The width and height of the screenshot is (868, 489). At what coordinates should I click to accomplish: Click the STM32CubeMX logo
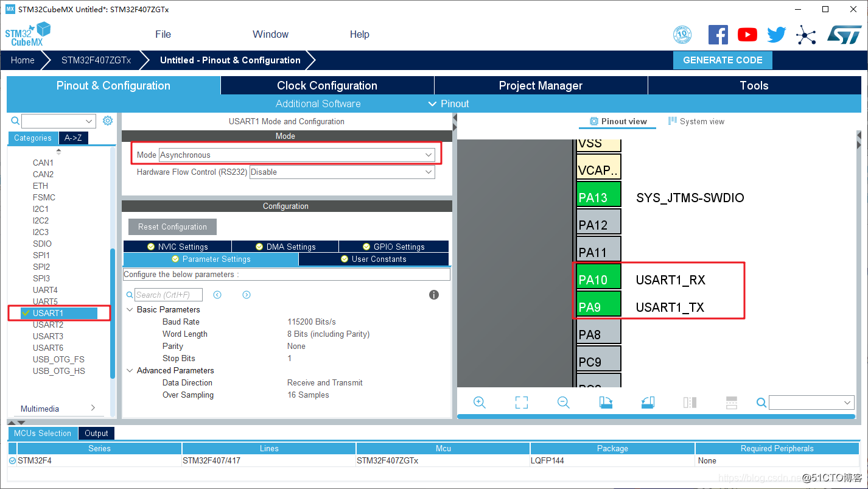tap(28, 34)
